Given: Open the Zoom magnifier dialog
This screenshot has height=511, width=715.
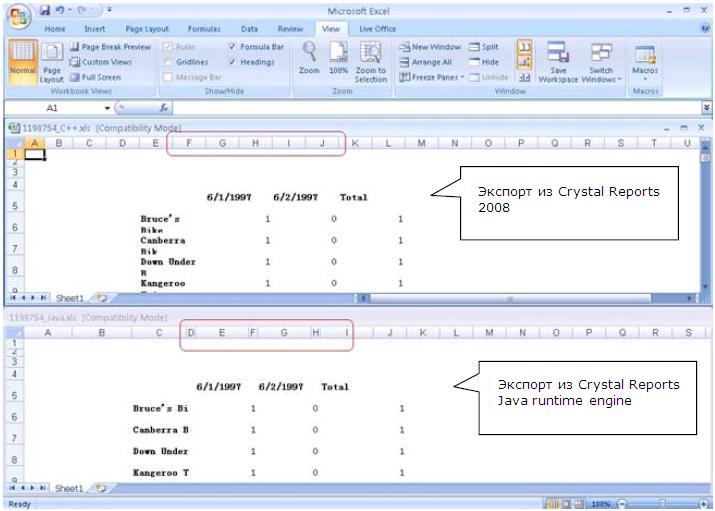Looking at the screenshot, I should click(309, 57).
